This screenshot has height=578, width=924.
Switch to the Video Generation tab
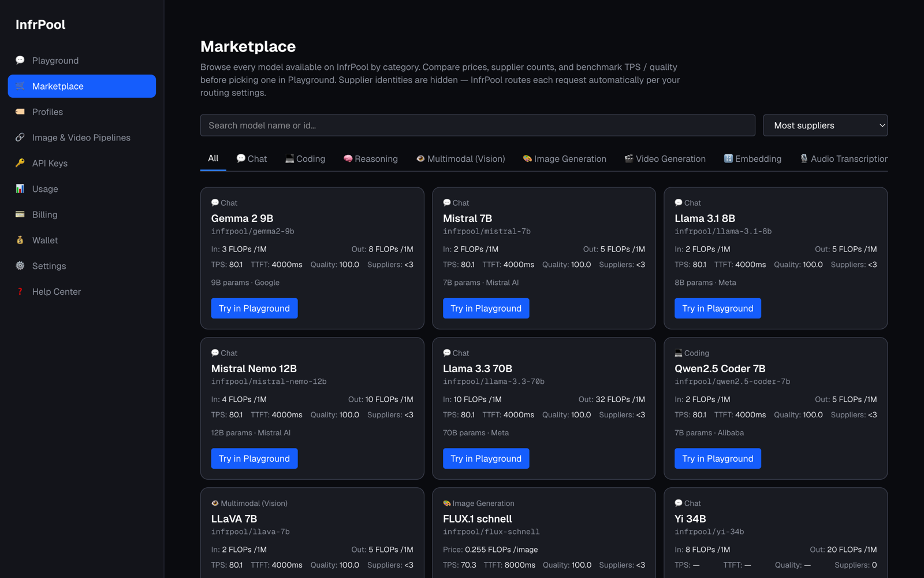tap(665, 158)
